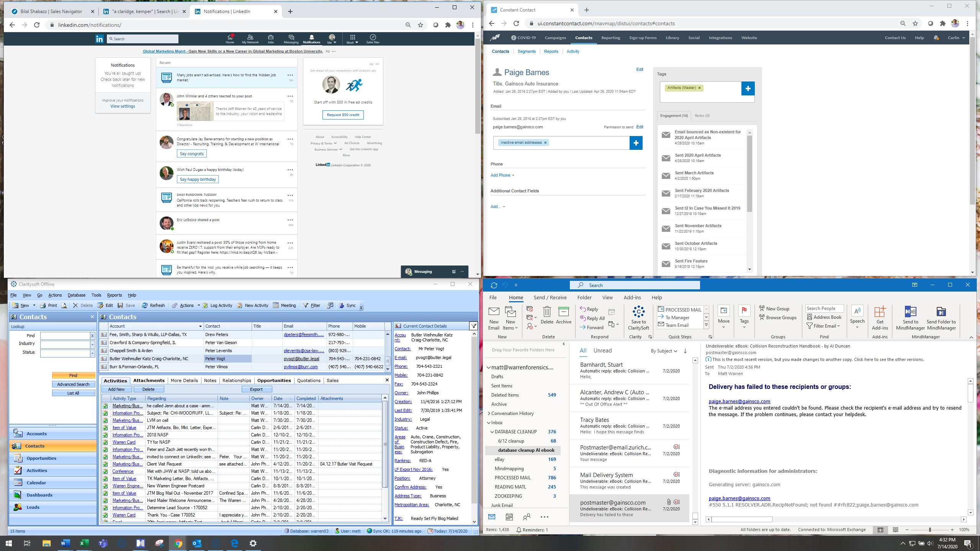Open the LinkedIn Work apps dropdown
The width and height of the screenshot is (980, 551).
point(352,39)
